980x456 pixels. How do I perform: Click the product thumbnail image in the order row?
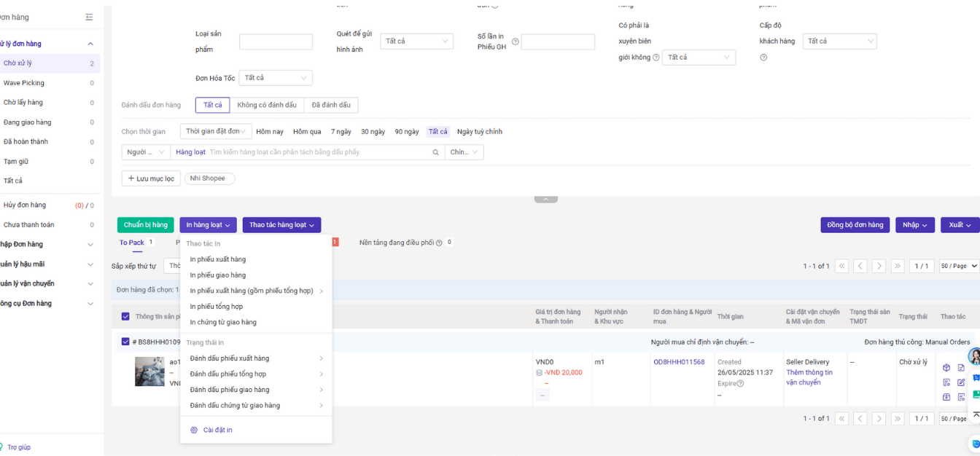pos(149,372)
